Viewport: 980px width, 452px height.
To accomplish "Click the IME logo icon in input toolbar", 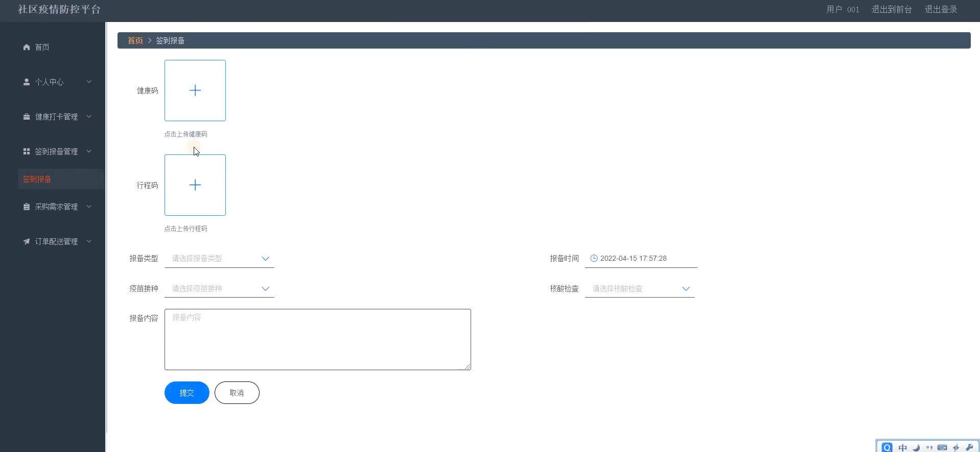I will coord(887,447).
